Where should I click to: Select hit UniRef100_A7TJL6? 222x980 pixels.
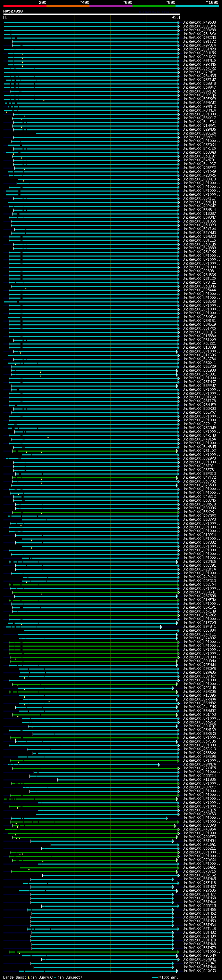coord(199,929)
